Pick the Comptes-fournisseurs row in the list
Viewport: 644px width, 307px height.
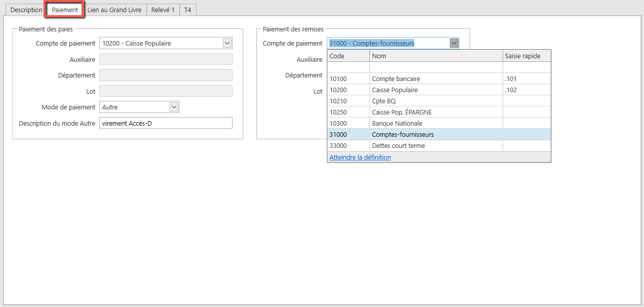[x=439, y=134]
